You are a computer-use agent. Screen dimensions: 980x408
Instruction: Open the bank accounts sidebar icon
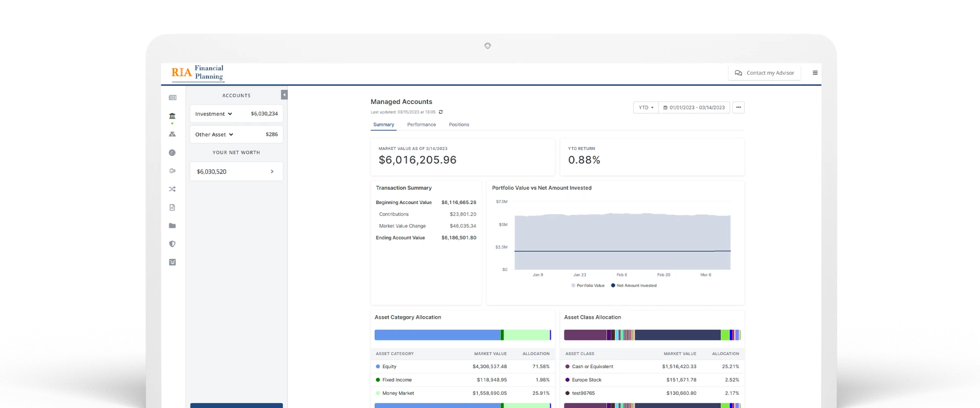tap(172, 116)
